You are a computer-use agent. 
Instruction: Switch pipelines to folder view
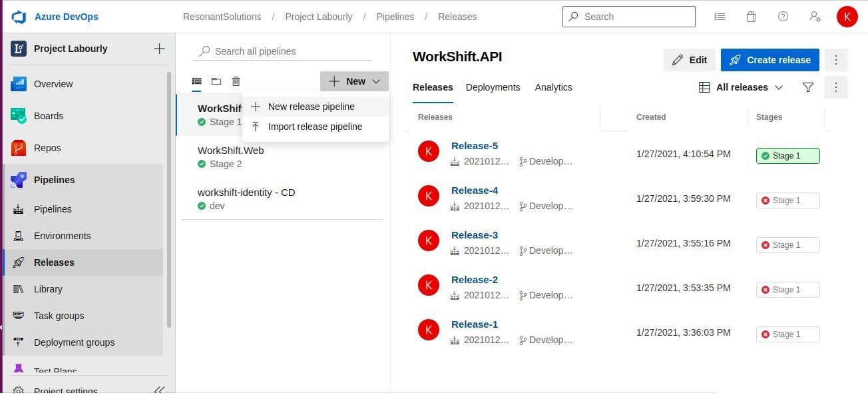point(216,81)
